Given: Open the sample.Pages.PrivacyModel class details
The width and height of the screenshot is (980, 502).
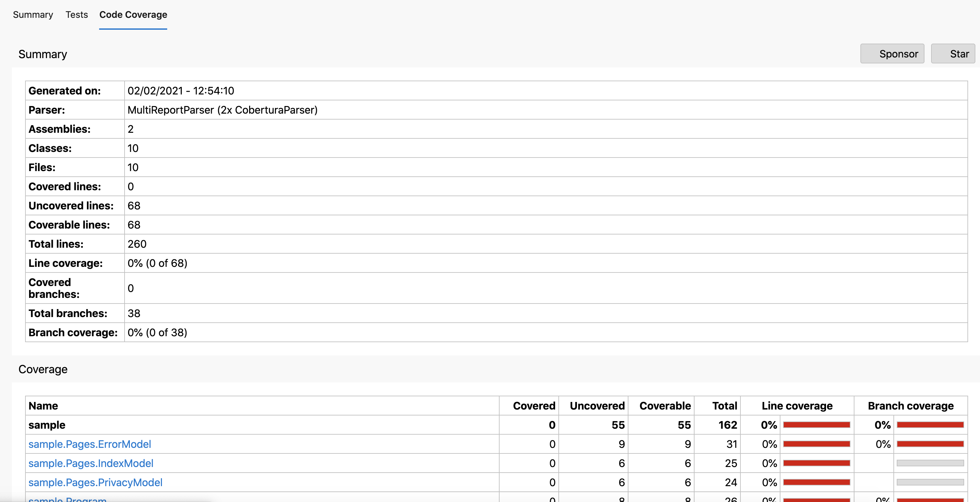Looking at the screenshot, I should pyautogui.click(x=95, y=483).
